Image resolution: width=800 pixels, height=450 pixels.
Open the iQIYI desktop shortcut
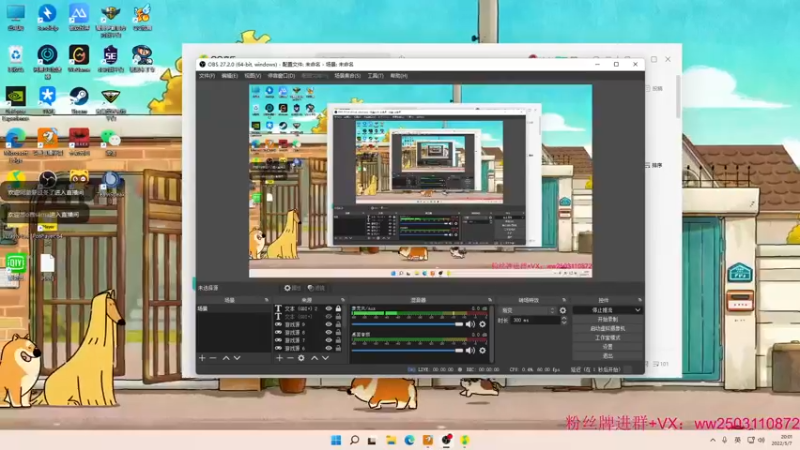click(16, 266)
